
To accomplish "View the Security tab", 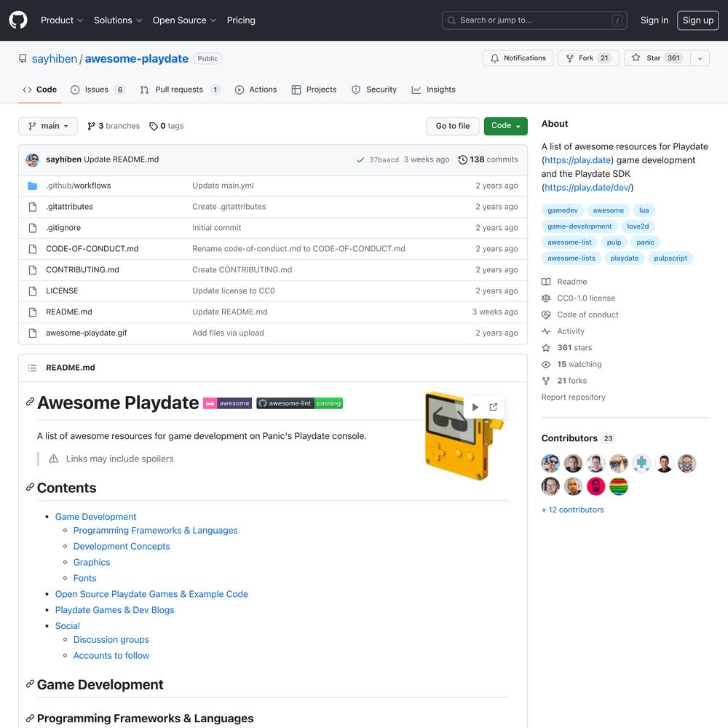I will (x=374, y=90).
